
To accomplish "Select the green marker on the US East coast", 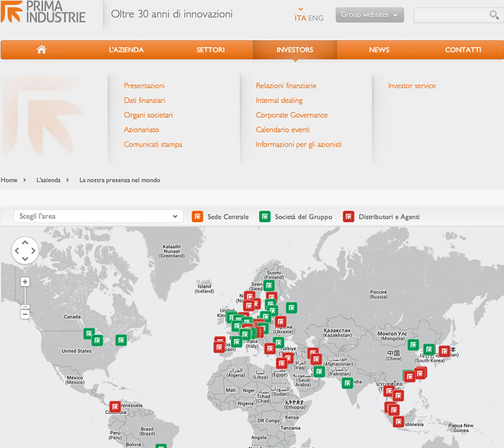I will coord(121,340).
